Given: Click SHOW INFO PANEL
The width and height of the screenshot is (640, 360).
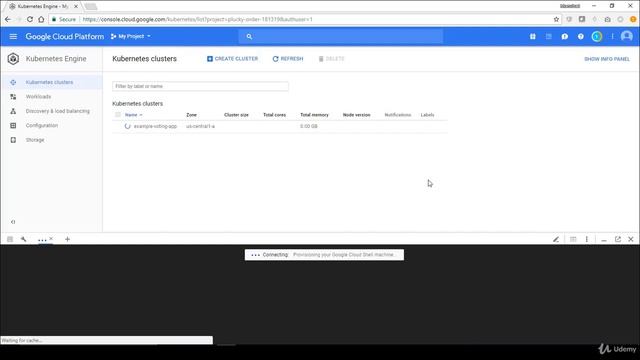Looking at the screenshot, I should point(607,59).
